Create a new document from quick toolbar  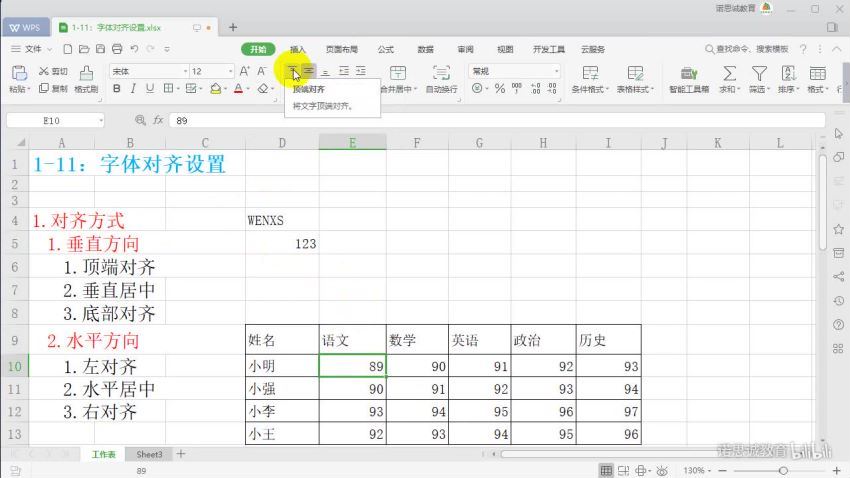point(68,49)
